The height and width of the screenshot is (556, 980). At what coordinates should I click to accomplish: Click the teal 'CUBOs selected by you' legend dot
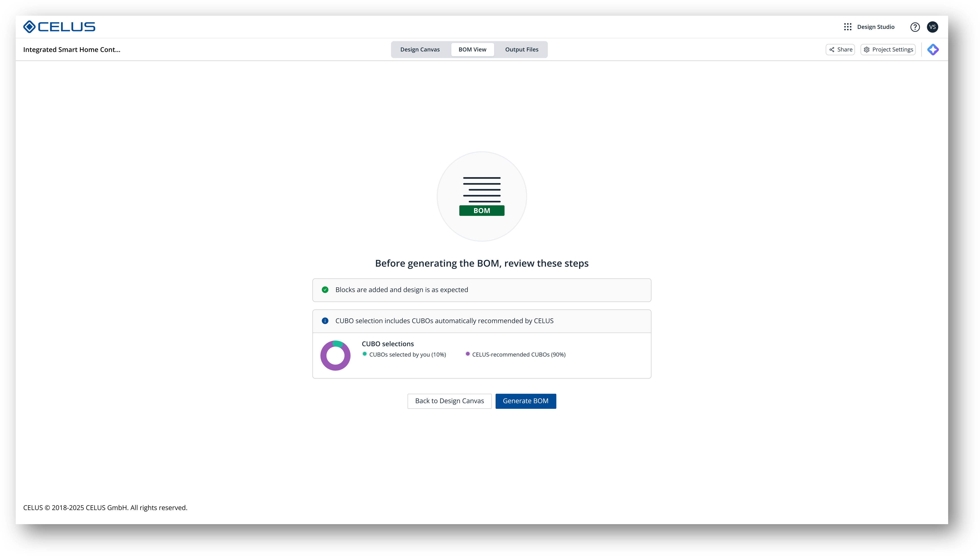pyautogui.click(x=365, y=354)
